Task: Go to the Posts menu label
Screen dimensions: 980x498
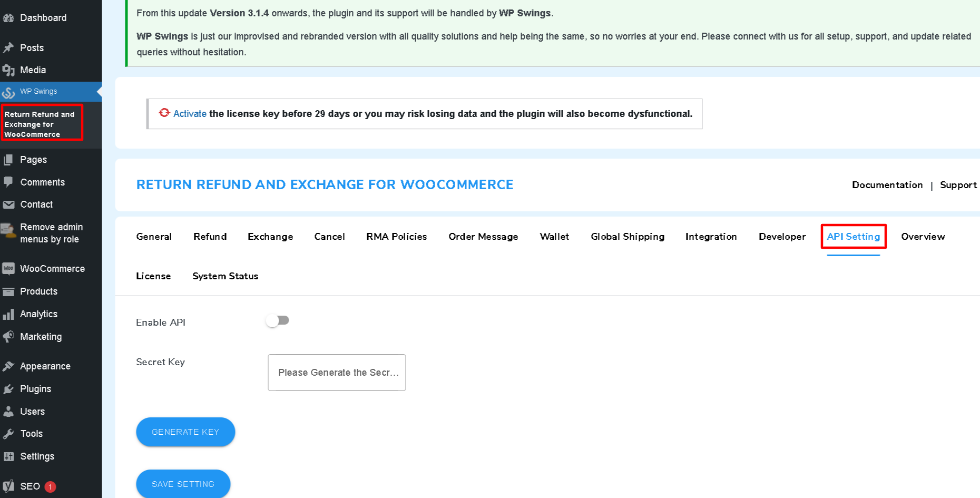Action: click(x=32, y=48)
